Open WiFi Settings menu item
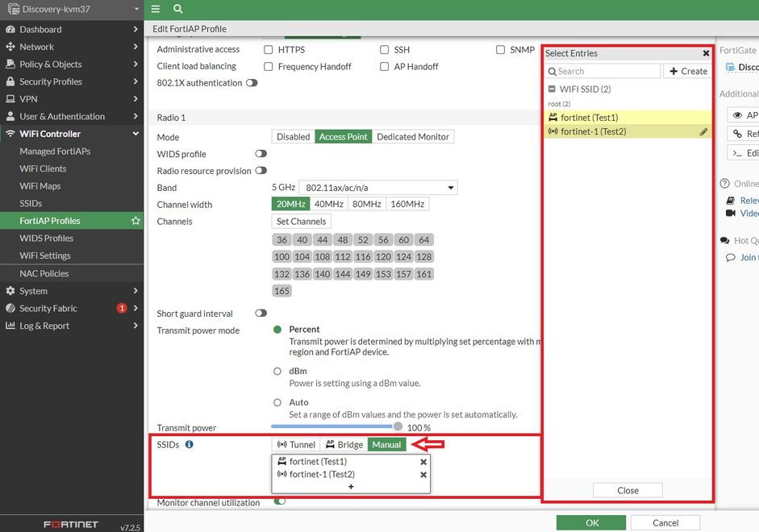Viewport: 759px width, 532px height. click(72, 256)
